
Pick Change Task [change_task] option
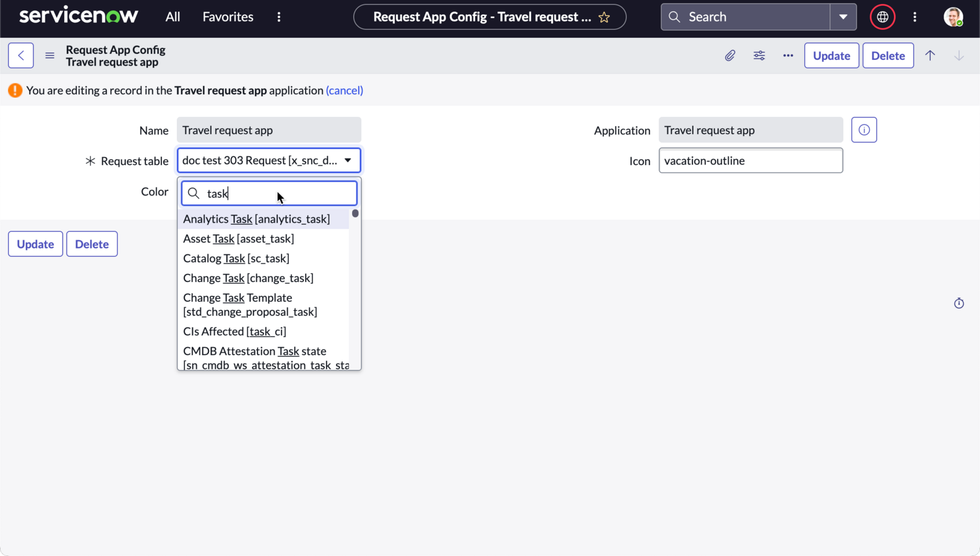tap(264, 278)
